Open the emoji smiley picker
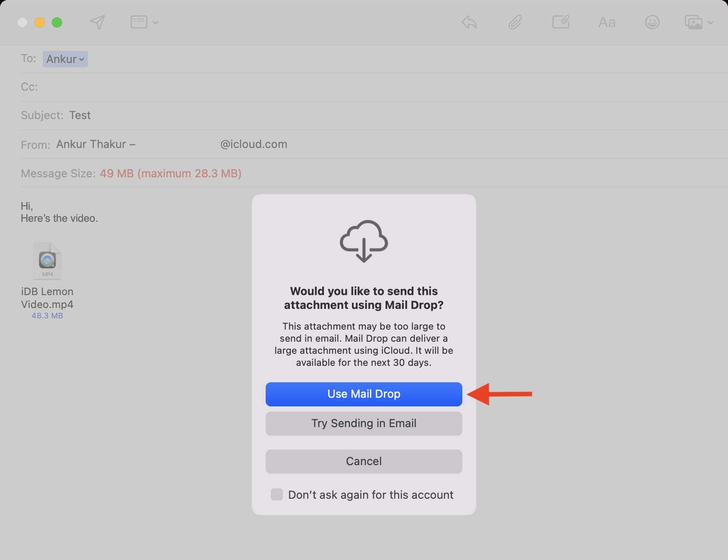Image resolution: width=728 pixels, height=560 pixels. click(652, 22)
